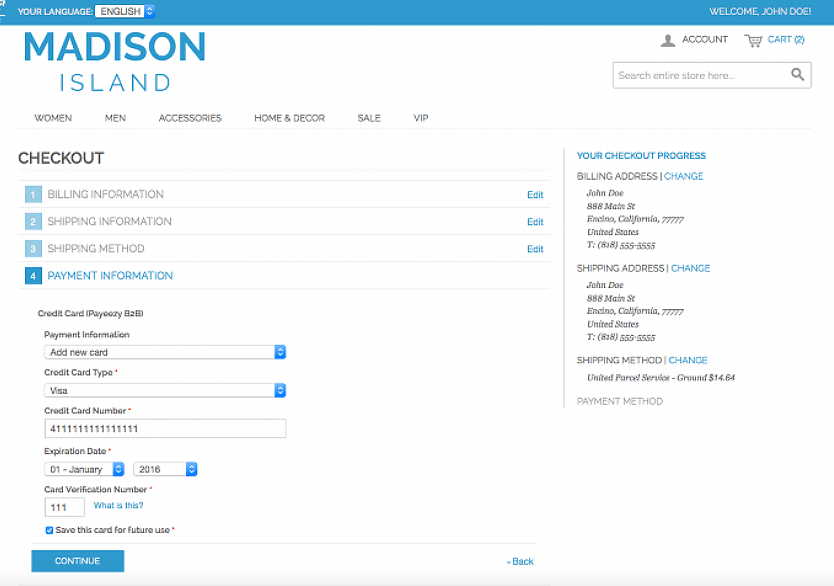Go to the Sale menu item
This screenshot has height=586, width=834.
[369, 118]
